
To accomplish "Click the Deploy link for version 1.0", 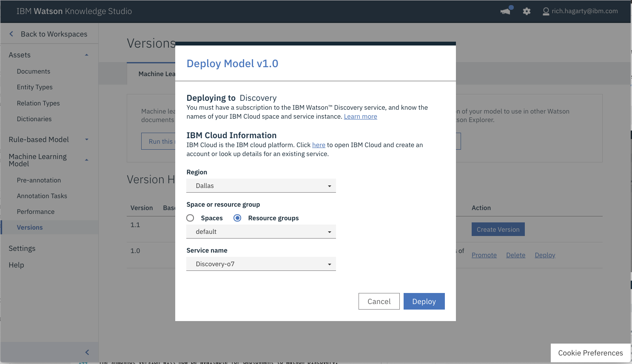I will (545, 255).
